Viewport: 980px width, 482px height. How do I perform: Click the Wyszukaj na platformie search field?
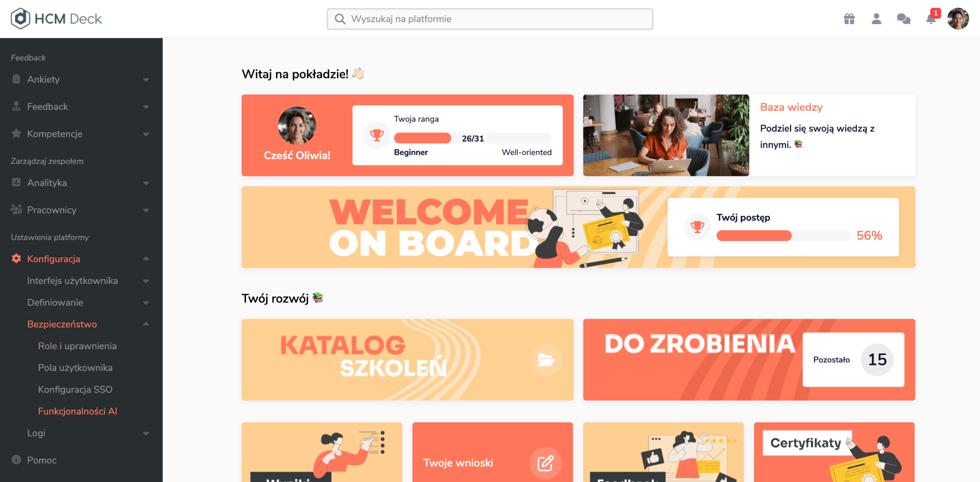490,19
